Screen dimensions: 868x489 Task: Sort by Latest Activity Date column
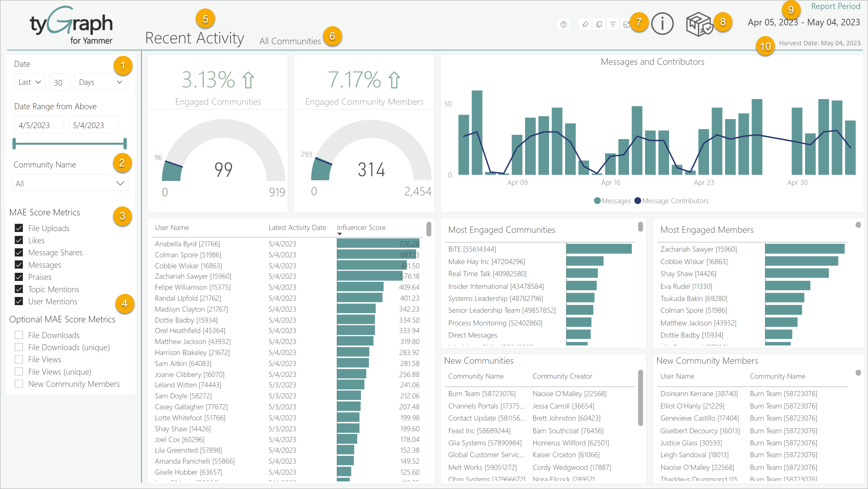coord(297,228)
